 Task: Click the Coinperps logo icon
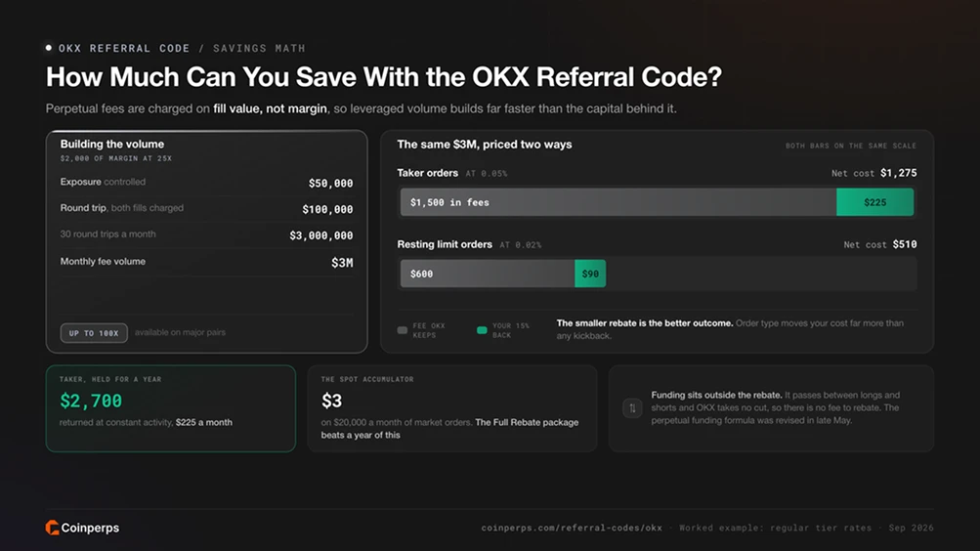coord(52,528)
